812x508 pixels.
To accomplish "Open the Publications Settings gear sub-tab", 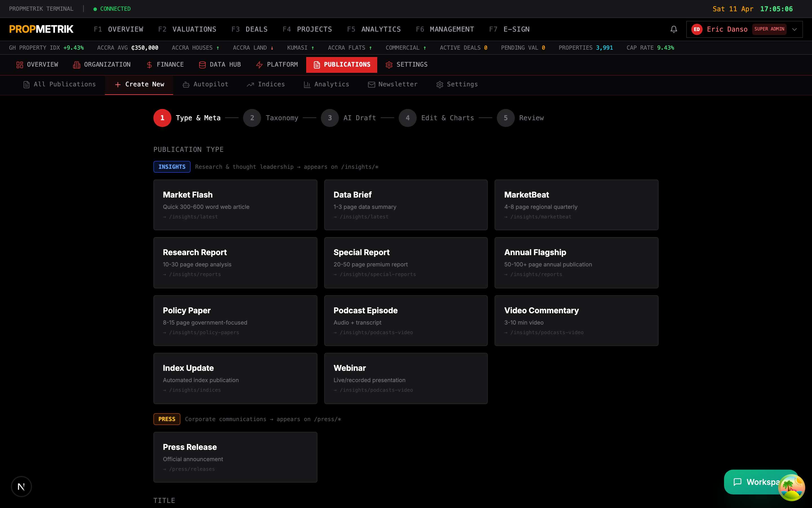I will click(x=457, y=84).
